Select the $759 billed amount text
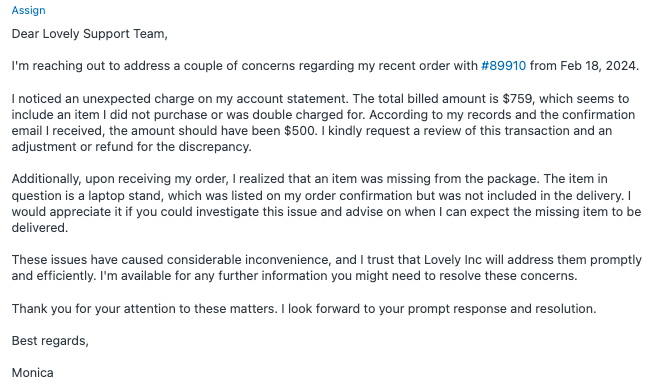The width and height of the screenshot is (665, 389). click(x=517, y=98)
